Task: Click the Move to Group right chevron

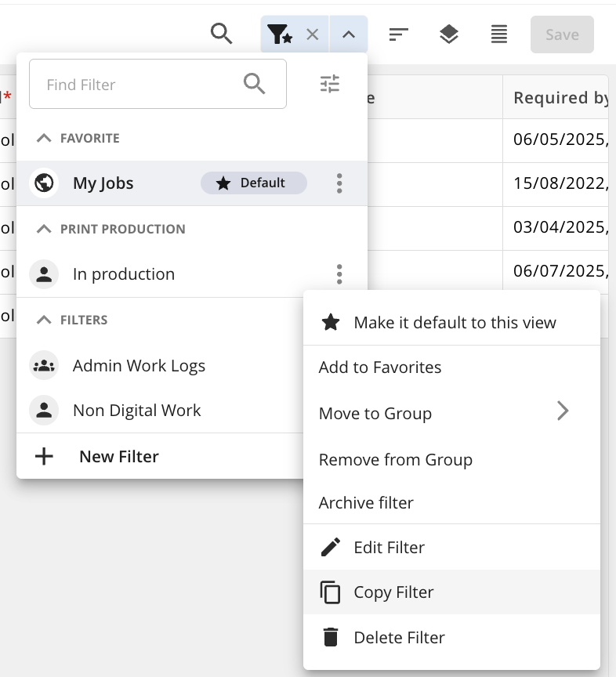Action: click(563, 411)
